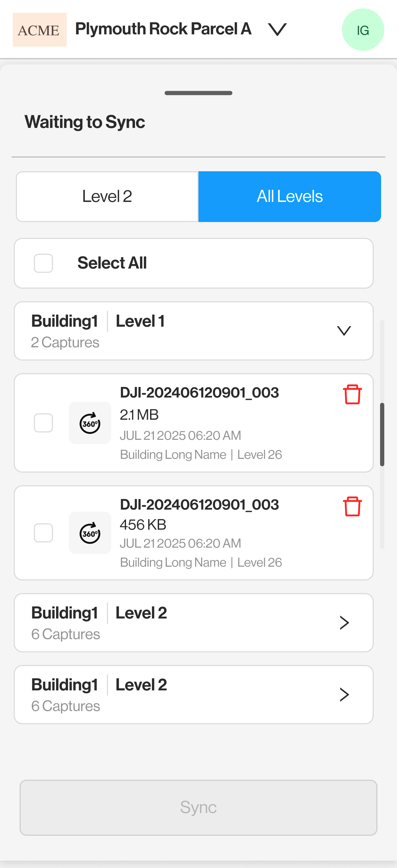Switch to the Level 2 tab
Screen dimensions: 397x868
[x=107, y=196]
